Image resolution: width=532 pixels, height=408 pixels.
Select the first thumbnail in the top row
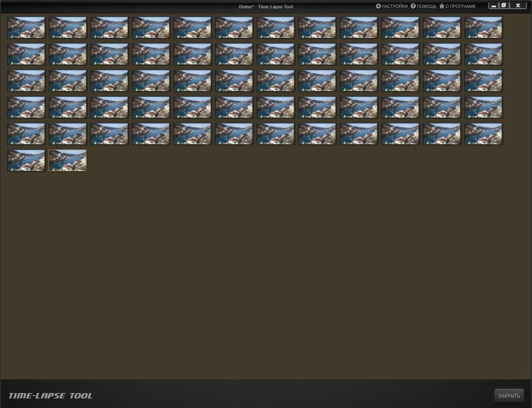(26, 27)
